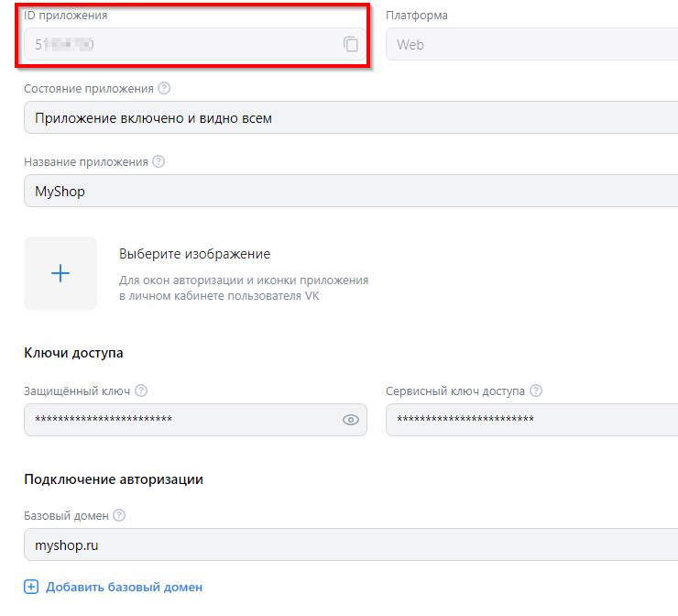Click the question mark near Защищённый ключ
Screen dimensions: 678x616
[x=141, y=390]
